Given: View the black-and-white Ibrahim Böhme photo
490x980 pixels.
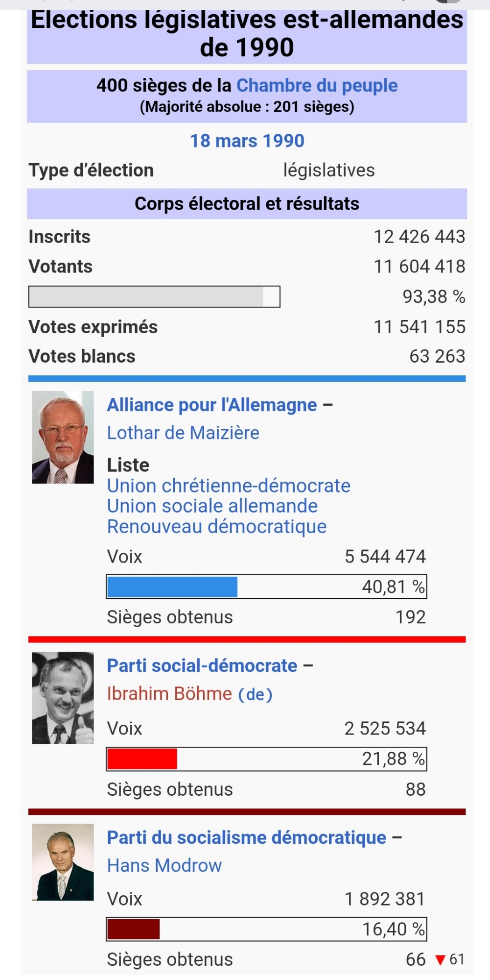Looking at the screenshot, I should [63, 698].
